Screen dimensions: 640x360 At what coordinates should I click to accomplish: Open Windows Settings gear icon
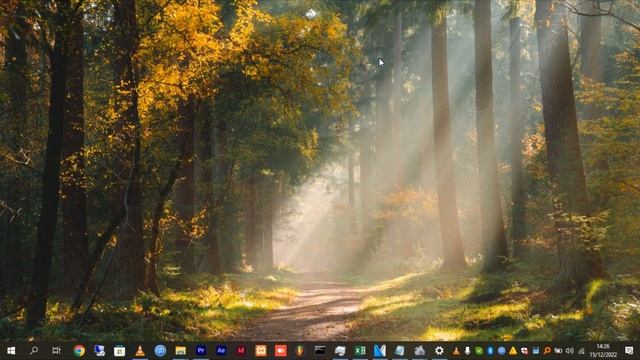(439, 351)
